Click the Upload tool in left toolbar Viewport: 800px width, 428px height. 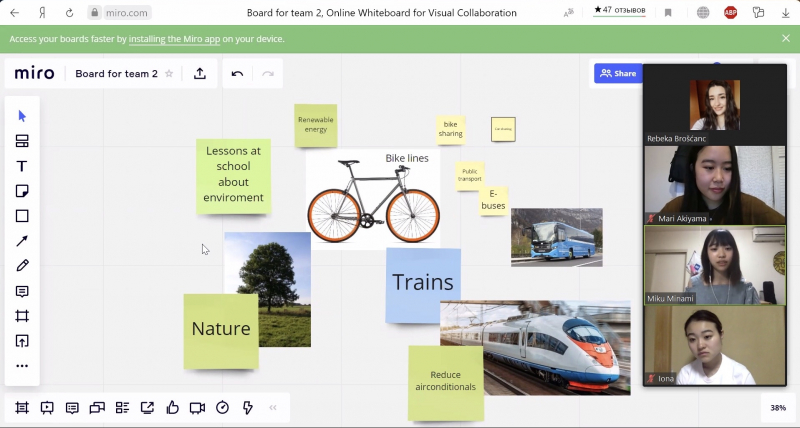22,341
